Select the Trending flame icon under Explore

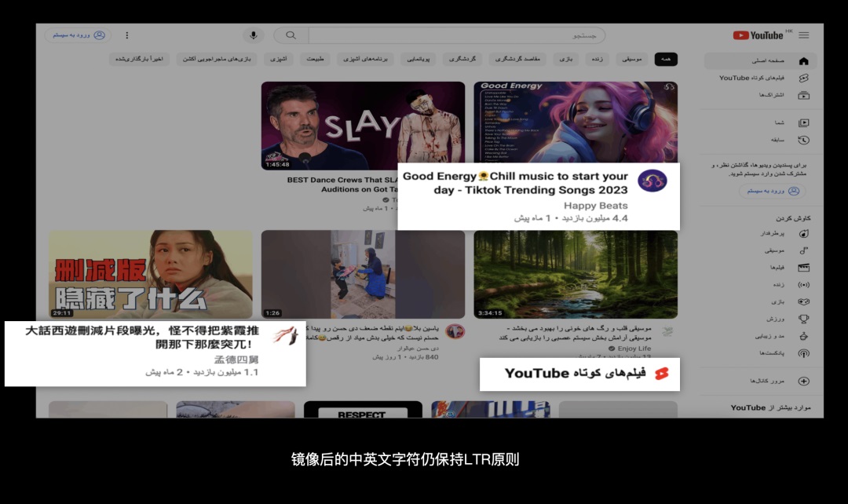click(804, 235)
